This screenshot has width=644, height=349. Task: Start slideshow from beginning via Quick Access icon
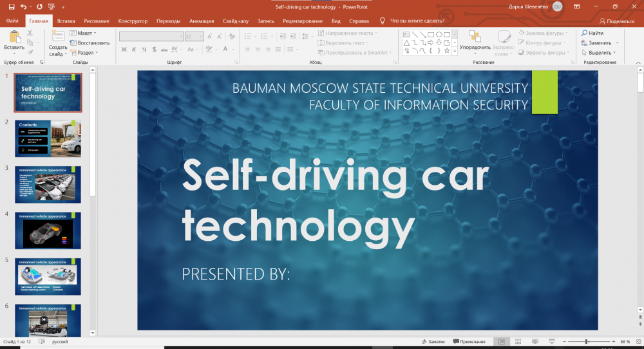[x=52, y=6]
